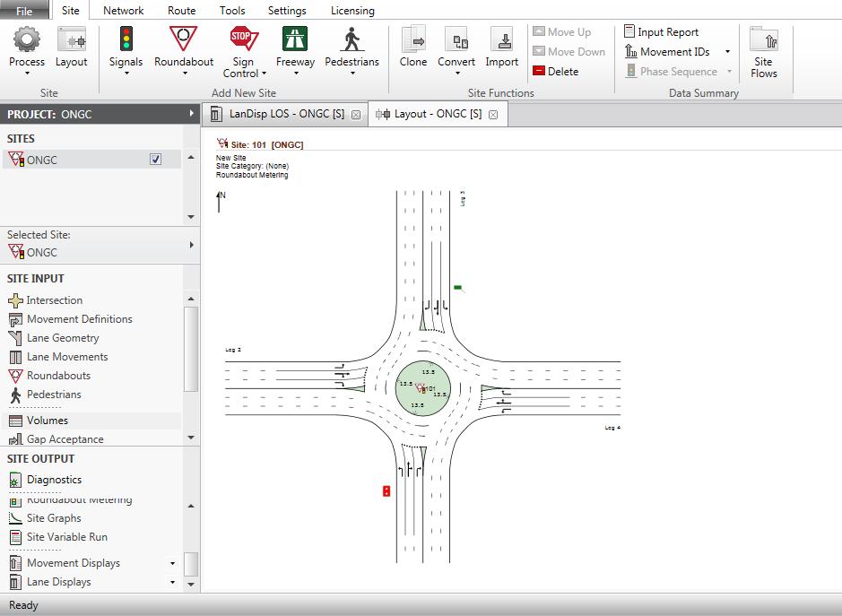Close the Layout - ONGC tab
Image resolution: width=842 pixels, height=616 pixels.
click(492, 115)
